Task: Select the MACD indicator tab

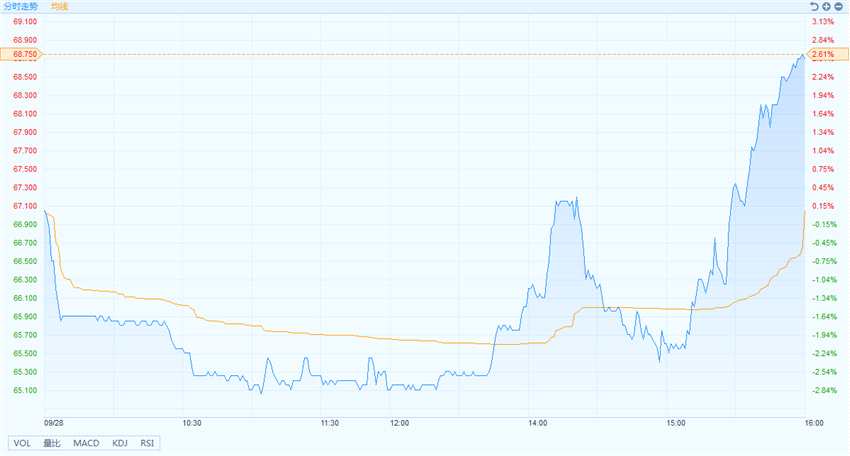Action: [86, 443]
